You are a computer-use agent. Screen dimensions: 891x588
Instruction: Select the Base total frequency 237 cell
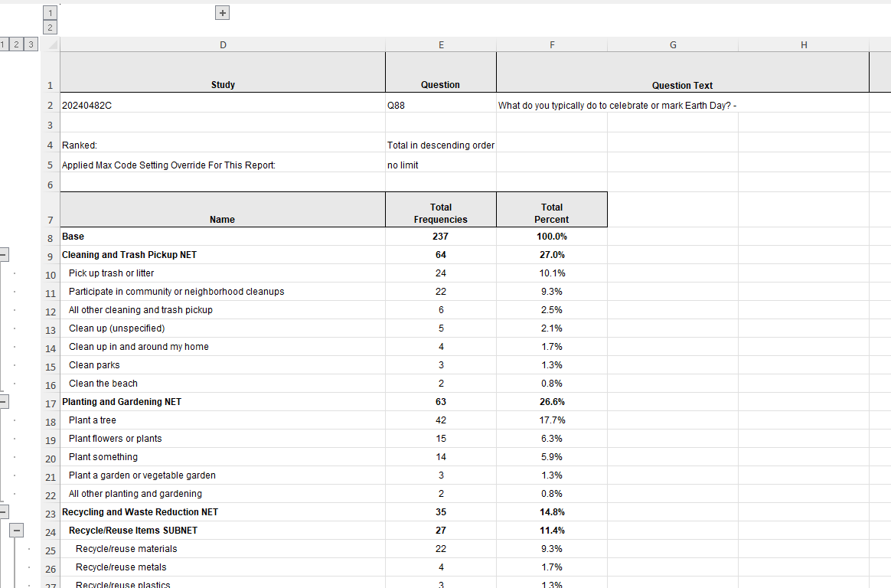coord(441,237)
